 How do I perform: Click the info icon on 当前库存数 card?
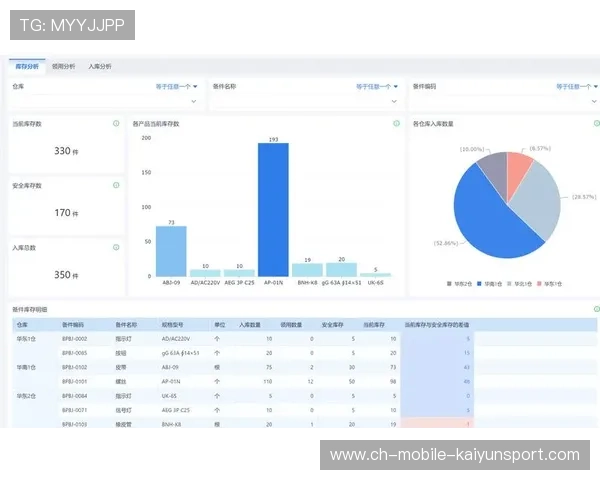pos(116,123)
